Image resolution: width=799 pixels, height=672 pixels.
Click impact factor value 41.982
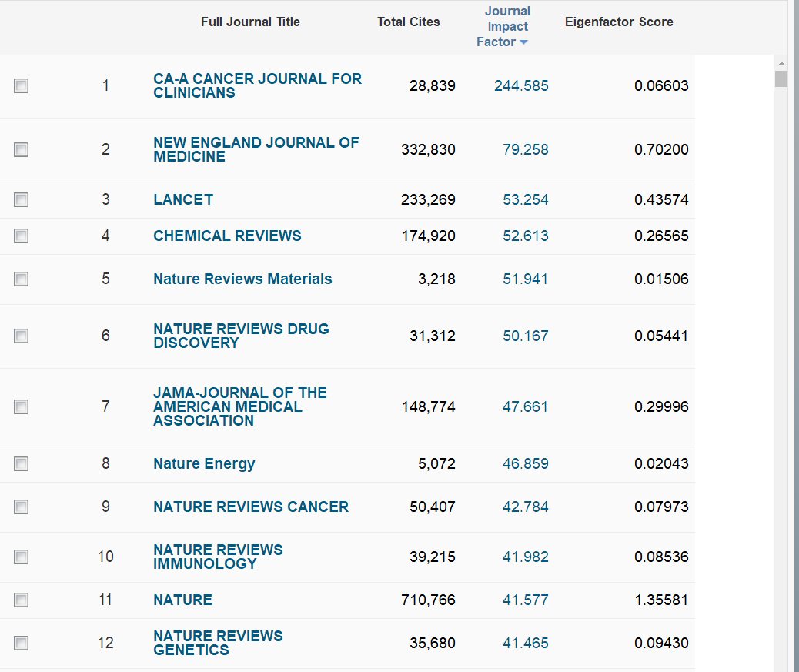(x=526, y=557)
